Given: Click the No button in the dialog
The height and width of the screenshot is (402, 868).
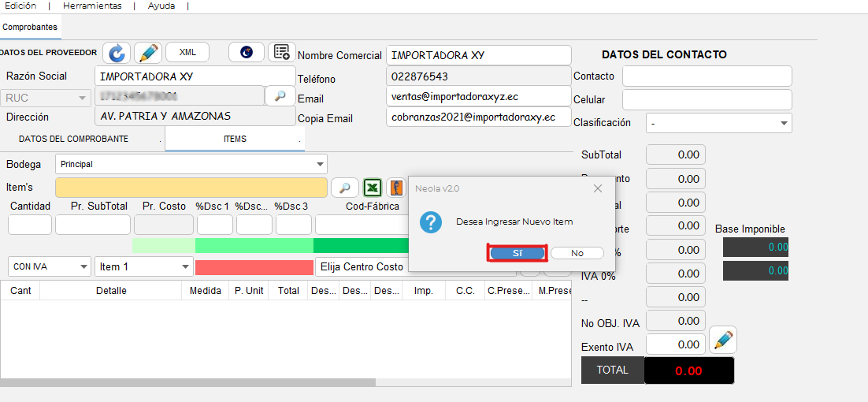Looking at the screenshot, I should coord(577,253).
